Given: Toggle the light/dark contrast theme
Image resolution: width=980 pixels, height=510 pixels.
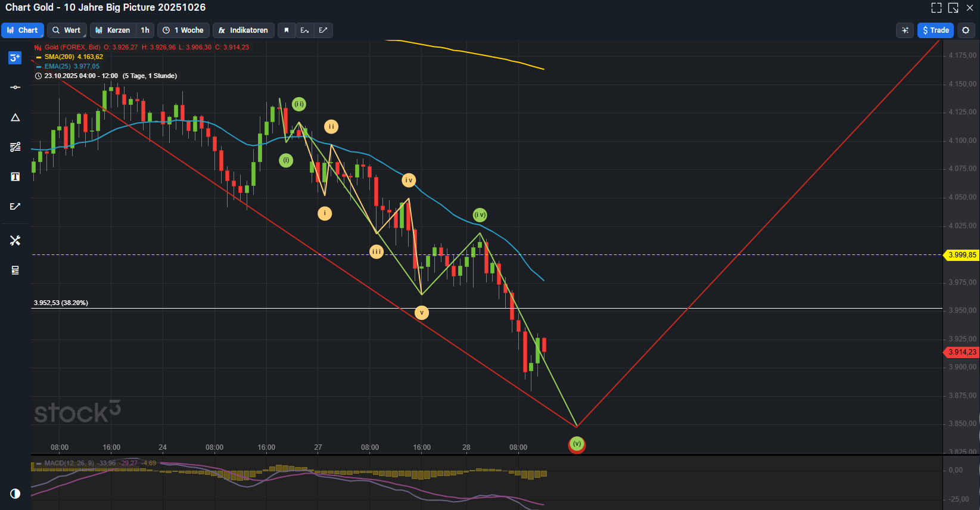Looking at the screenshot, I should (x=15, y=493).
